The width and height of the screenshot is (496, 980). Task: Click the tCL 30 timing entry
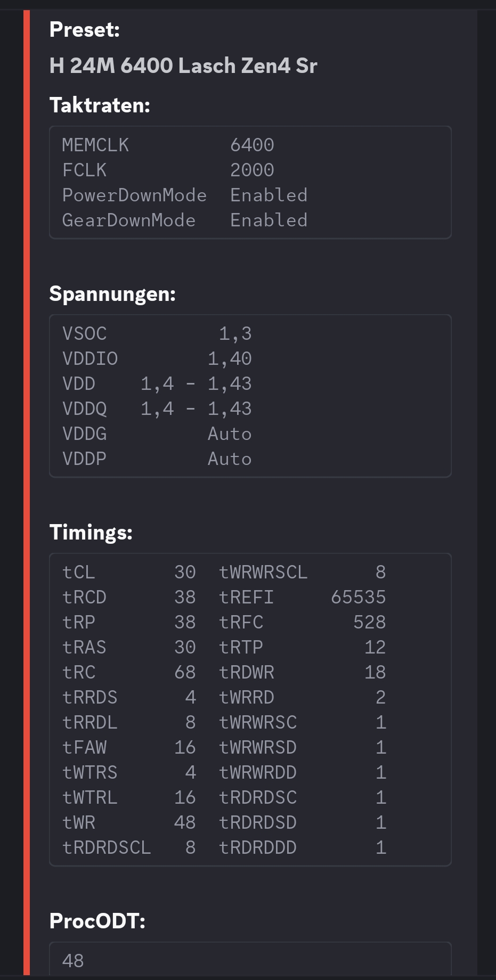pyautogui.click(x=128, y=572)
